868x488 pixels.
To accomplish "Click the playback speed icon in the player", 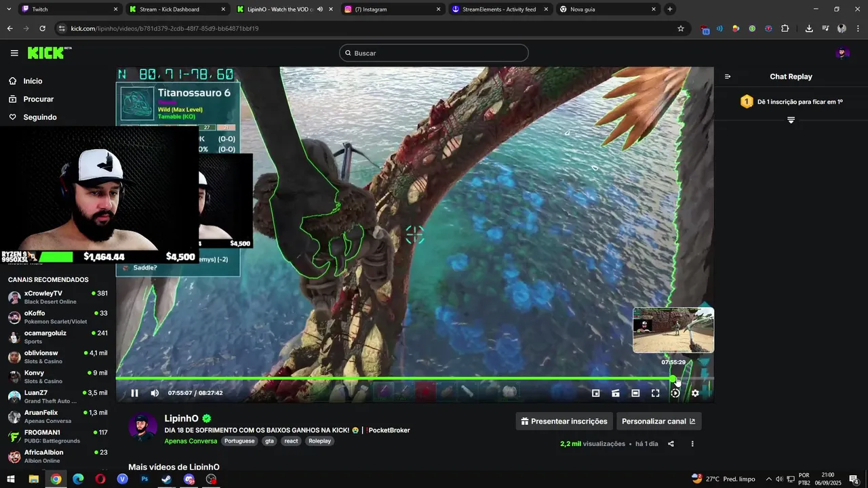I will click(675, 393).
